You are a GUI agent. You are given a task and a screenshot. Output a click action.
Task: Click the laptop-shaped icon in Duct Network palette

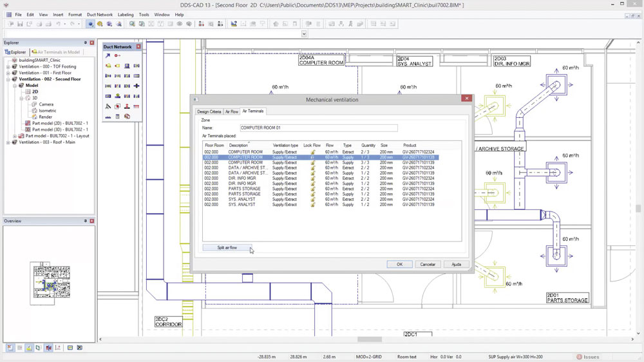click(x=127, y=66)
